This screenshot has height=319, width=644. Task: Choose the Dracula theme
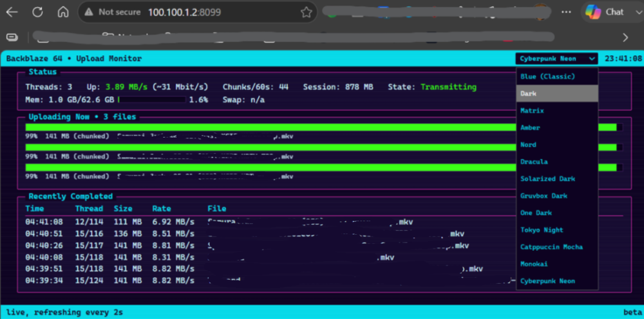point(557,161)
